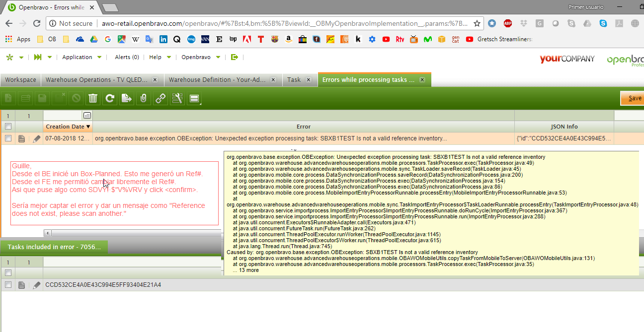This screenshot has width=644, height=332.
Task: Open form view icon for CCD532CE task row
Action: pyautogui.click(x=22, y=285)
